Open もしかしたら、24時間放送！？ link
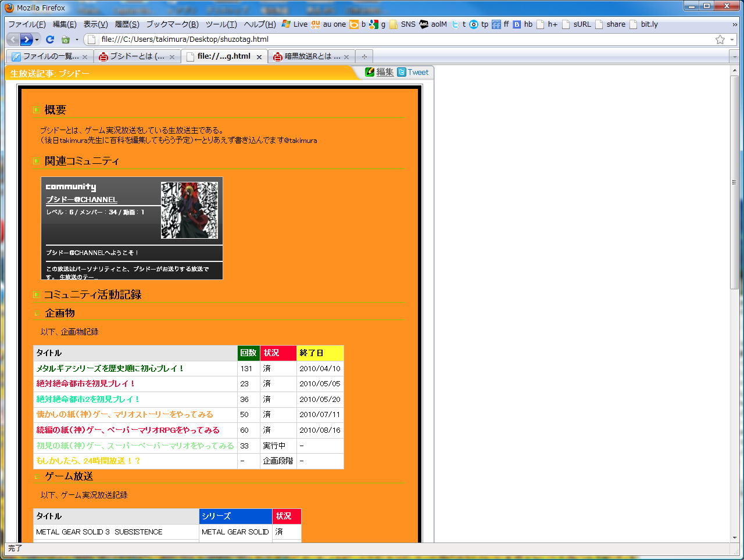The width and height of the screenshot is (744, 560). pyautogui.click(x=88, y=461)
